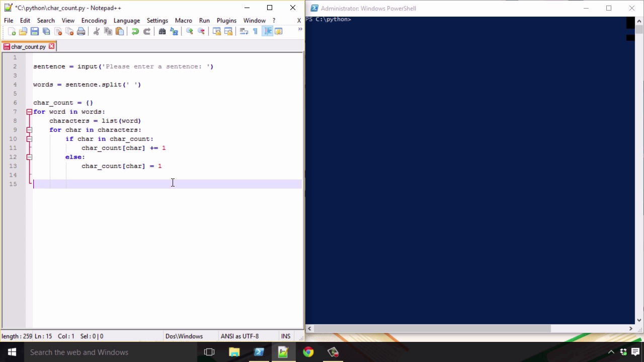This screenshot has width=644, height=362.
Task: Click 'ANSI as UTF-8' in status bar
Action: [239, 336]
